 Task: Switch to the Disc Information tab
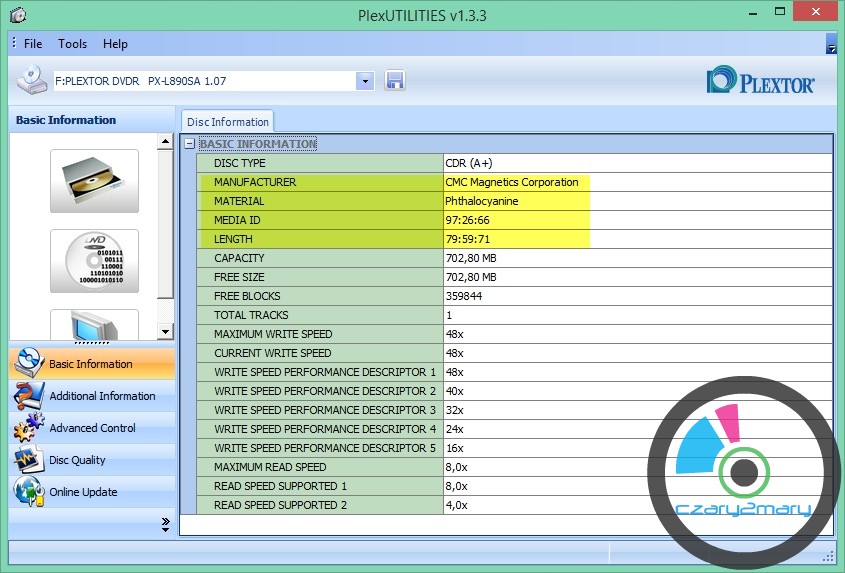[x=228, y=122]
